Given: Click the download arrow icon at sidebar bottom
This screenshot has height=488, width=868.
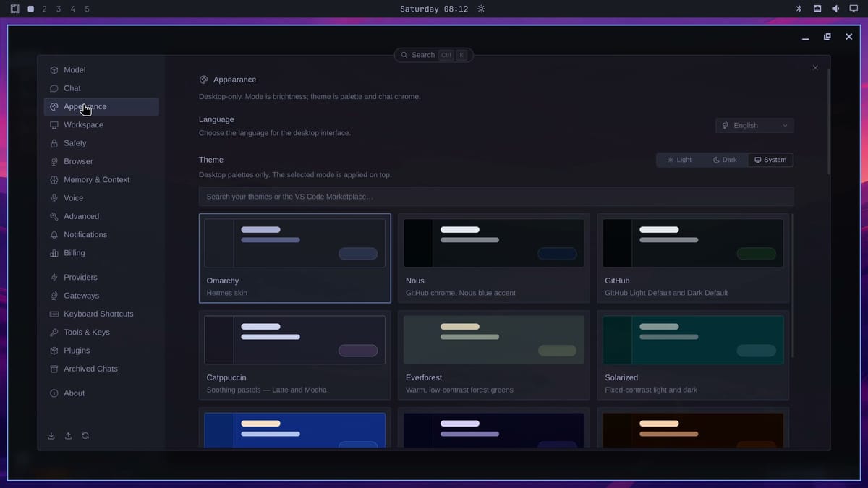Looking at the screenshot, I should click(51, 436).
